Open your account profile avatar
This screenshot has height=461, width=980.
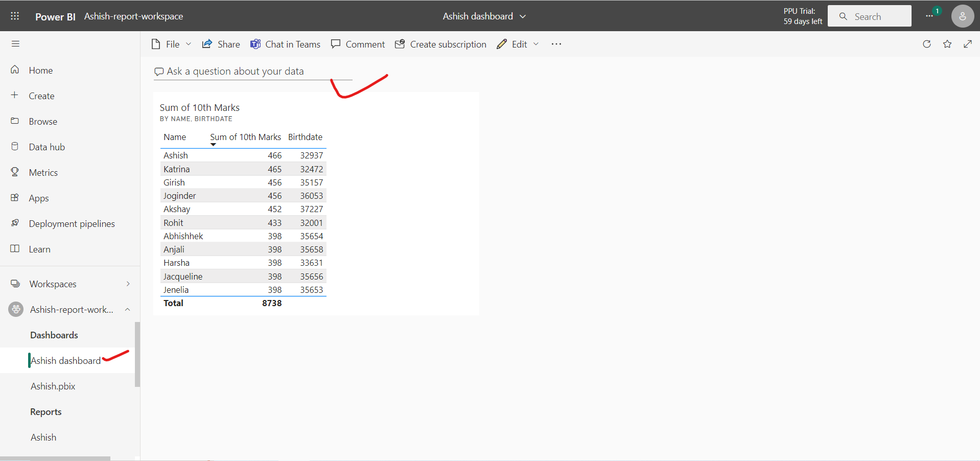pos(962,16)
